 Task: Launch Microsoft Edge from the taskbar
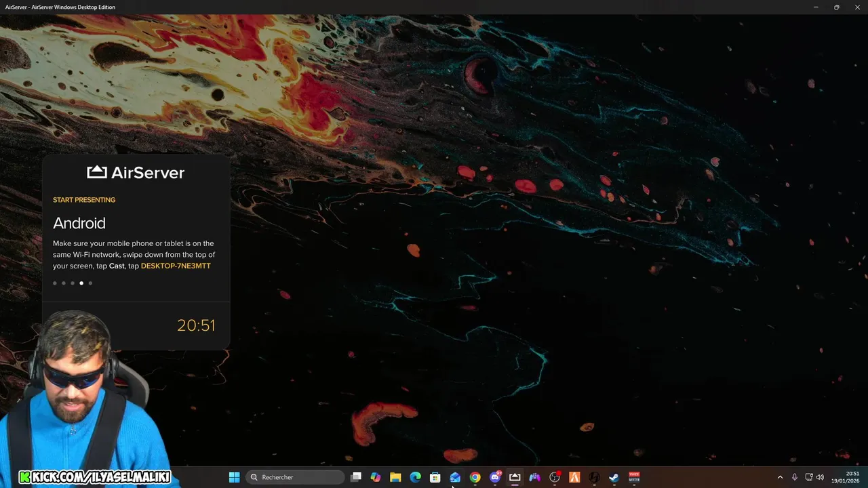(x=415, y=477)
